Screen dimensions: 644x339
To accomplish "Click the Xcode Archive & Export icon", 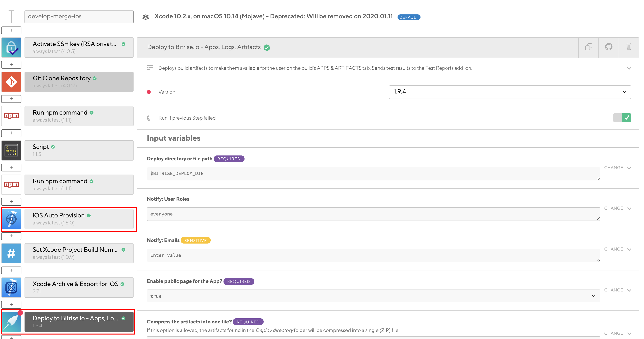I will coord(11,287).
